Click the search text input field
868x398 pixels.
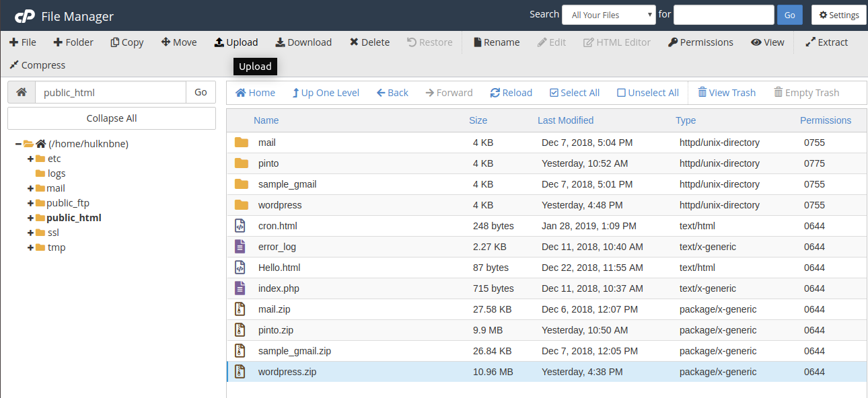[x=723, y=15]
